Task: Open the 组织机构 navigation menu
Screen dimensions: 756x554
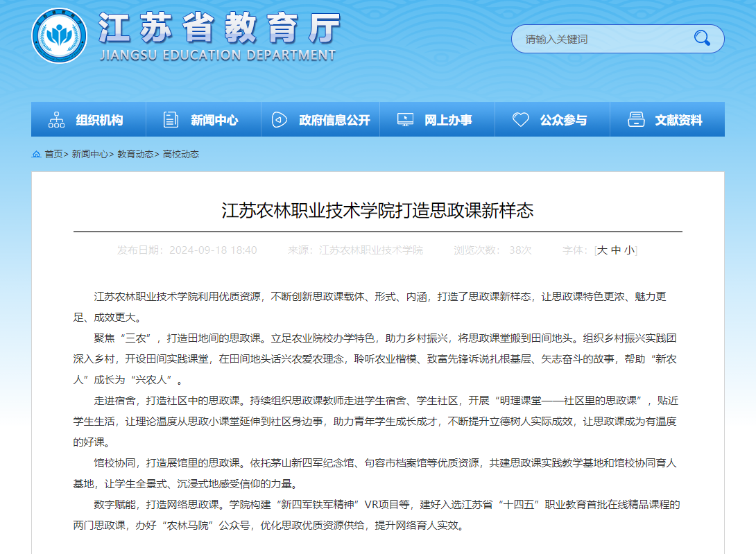Action: coord(99,120)
